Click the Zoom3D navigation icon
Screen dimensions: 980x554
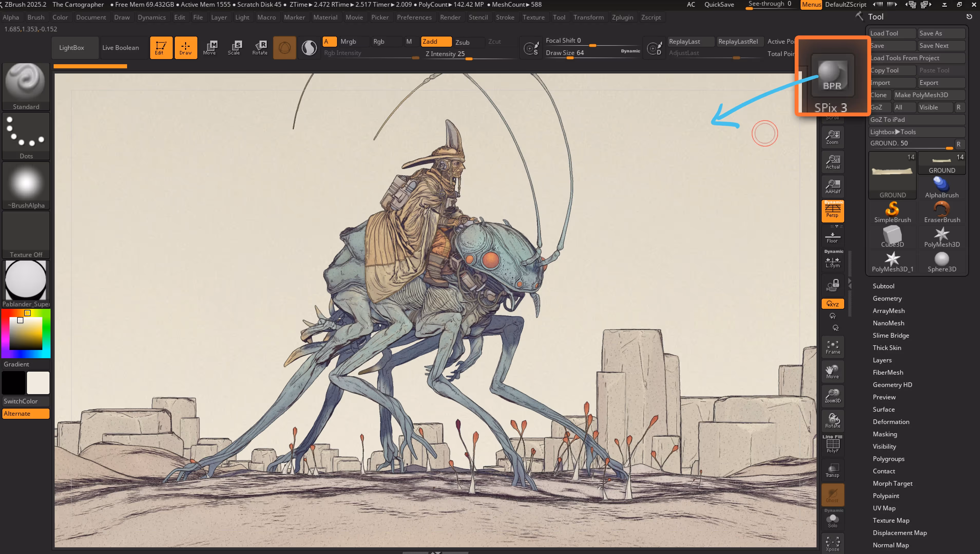click(833, 396)
